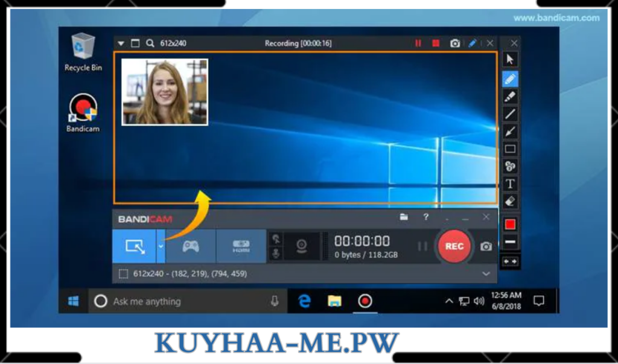Image resolution: width=618 pixels, height=364 pixels.
Task: Open recording area dropdown triangle menu
Action: (x=121, y=43)
